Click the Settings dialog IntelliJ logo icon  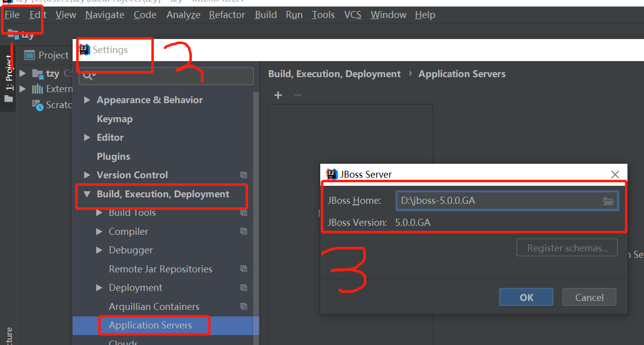85,50
